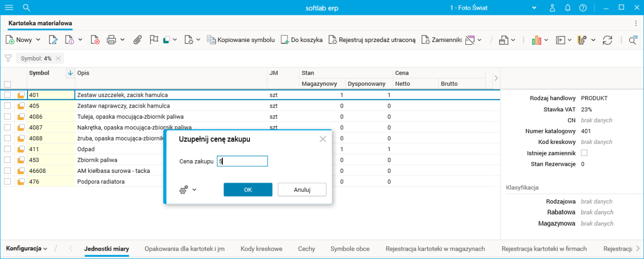Click Anuluj in the dialog
Image resolution: width=644 pixels, height=259 pixels.
[302, 190]
